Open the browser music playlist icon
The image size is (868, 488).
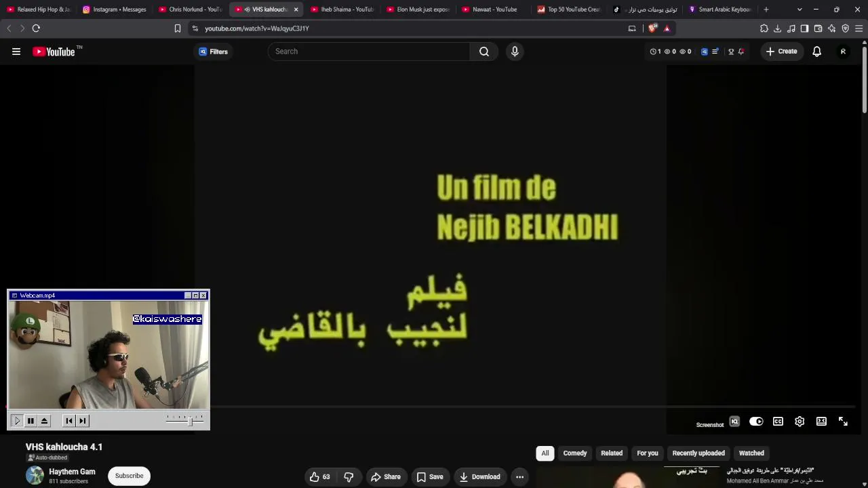coord(791,28)
